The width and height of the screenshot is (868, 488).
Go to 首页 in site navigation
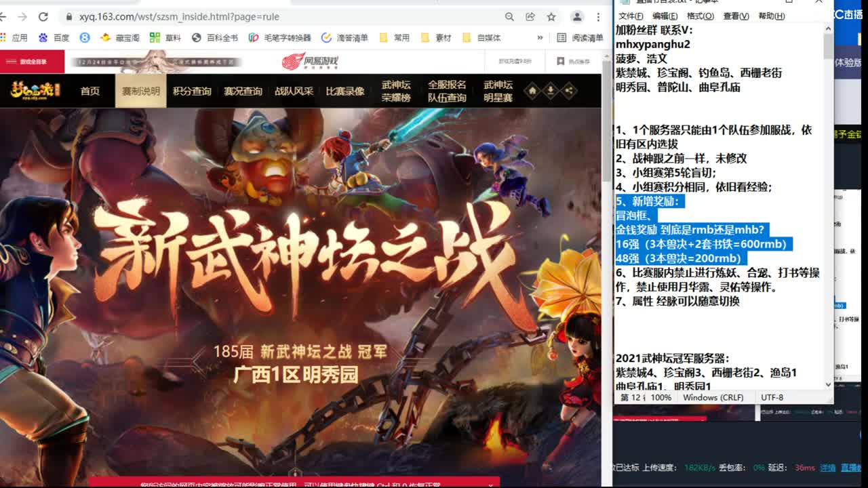(90, 91)
